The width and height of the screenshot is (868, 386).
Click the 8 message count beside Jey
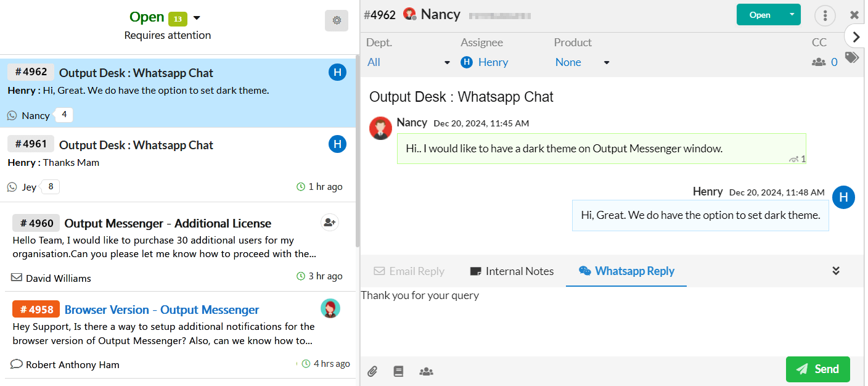pyautogui.click(x=50, y=186)
